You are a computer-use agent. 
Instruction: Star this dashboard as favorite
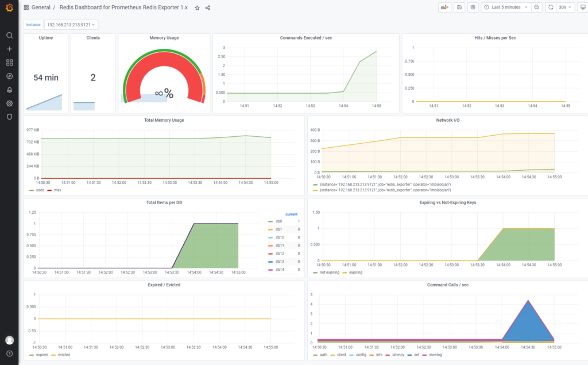point(197,8)
